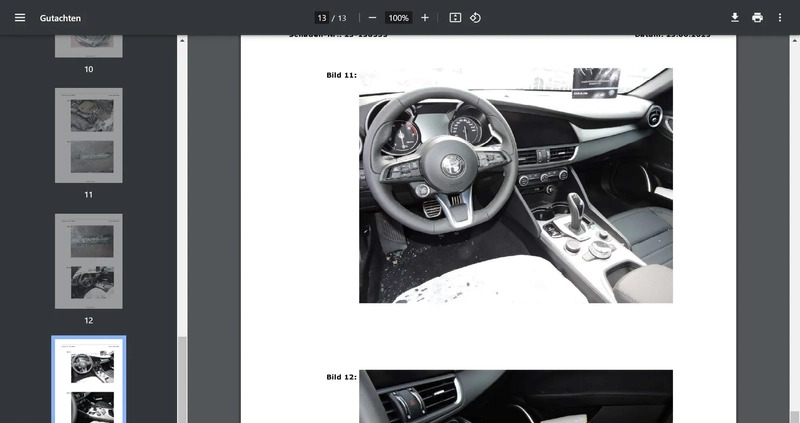Click the Gutachten document title
Screen dimensions: 800x423
[x=60, y=18]
